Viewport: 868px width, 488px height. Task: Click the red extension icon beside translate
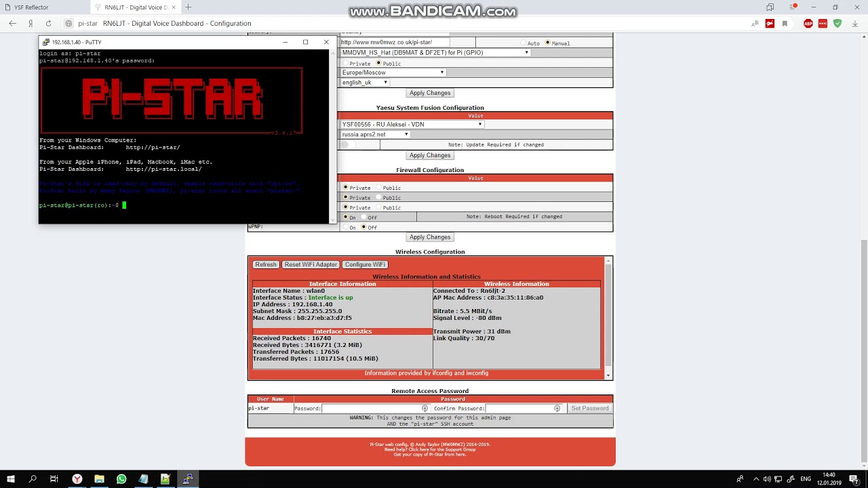pyautogui.click(x=770, y=23)
